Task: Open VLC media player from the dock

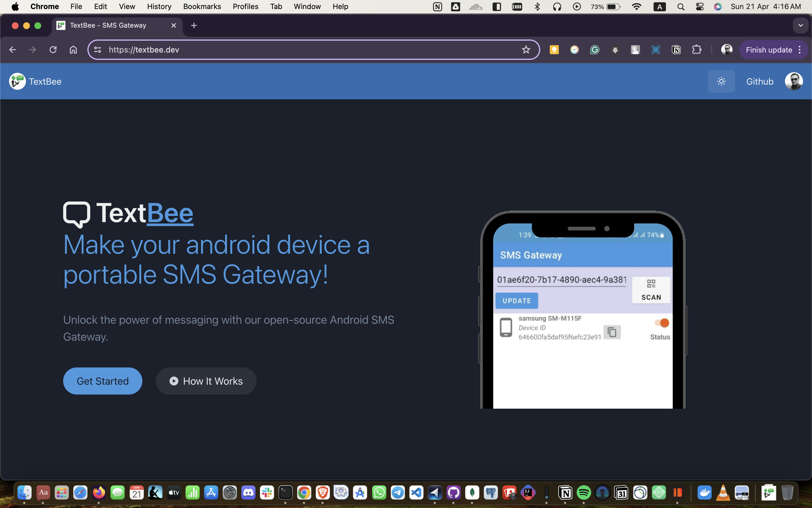Action: (x=723, y=492)
